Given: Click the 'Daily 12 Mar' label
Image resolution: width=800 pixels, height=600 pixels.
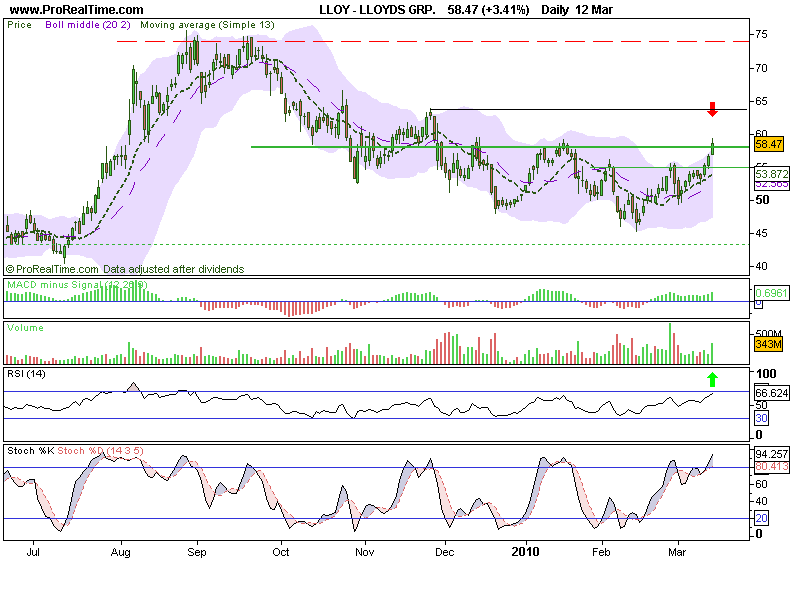Looking at the screenshot, I should coord(577,10).
